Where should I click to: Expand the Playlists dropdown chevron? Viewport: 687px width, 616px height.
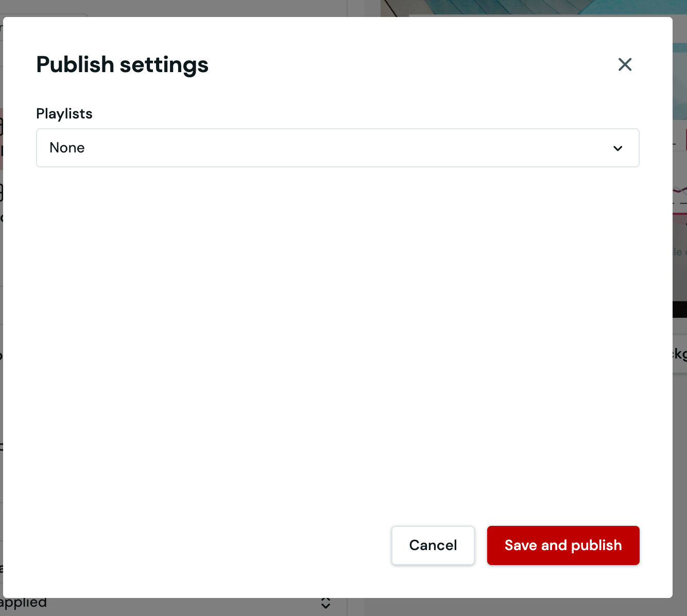coord(617,148)
